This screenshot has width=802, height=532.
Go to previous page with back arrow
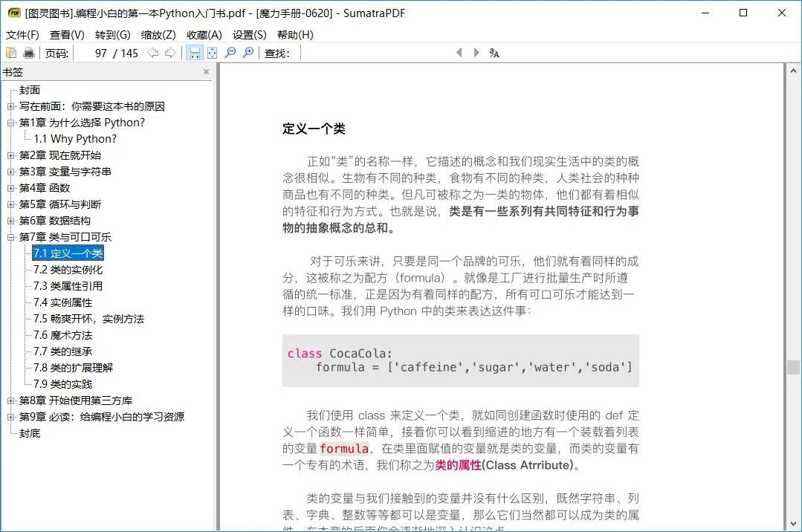coord(152,52)
